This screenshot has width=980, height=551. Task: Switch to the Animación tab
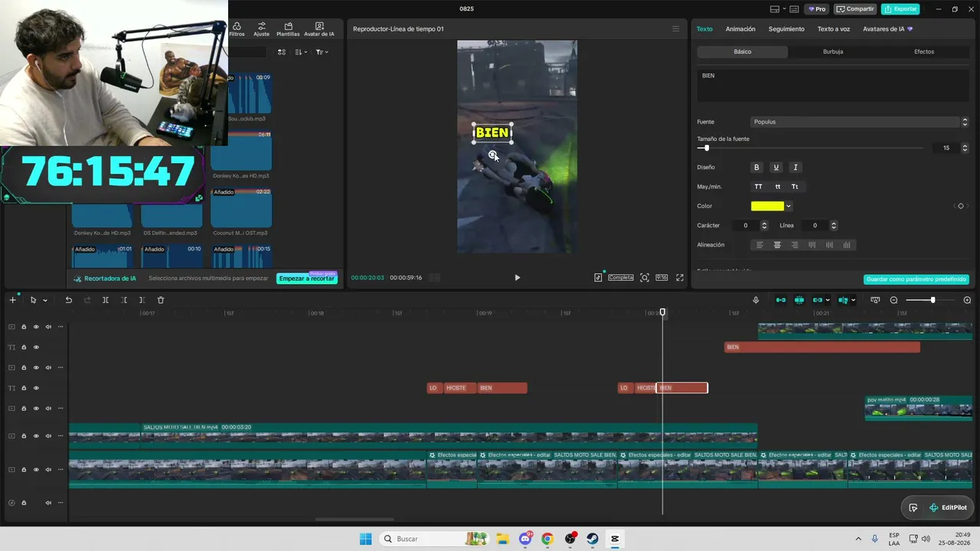[740, 29]
